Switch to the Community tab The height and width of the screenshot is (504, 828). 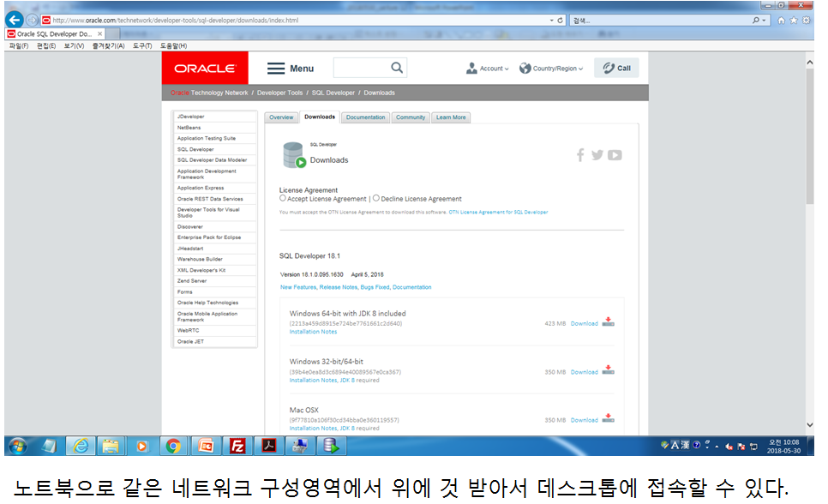[x=411, y=117]
